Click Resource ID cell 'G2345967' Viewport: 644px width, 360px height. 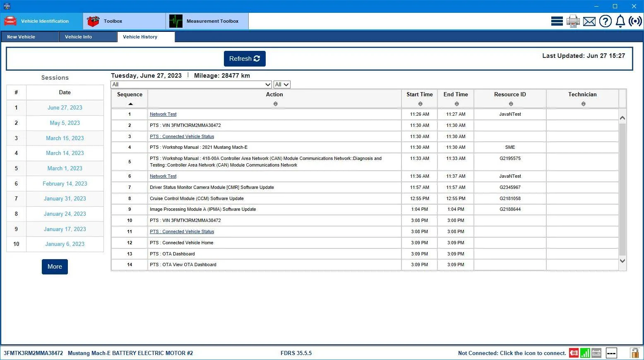click(x=510, y=187)
